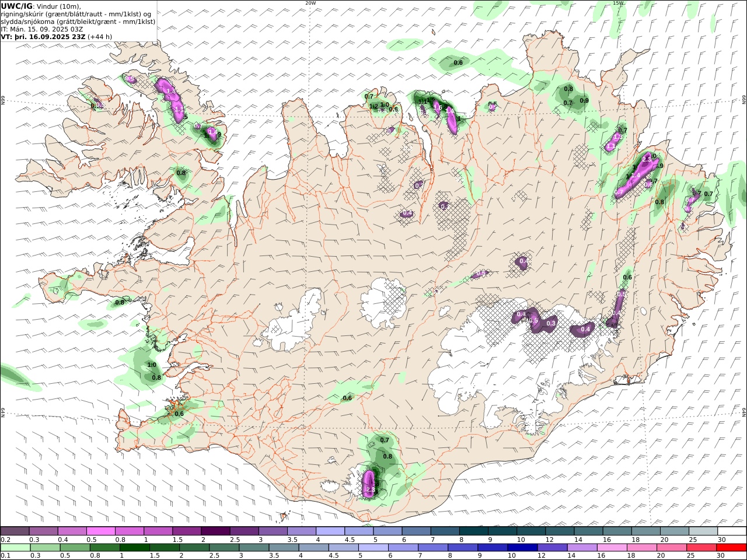Click the deep navy bottom-row swatch labeled 10
This screenshot has height=560, width=747.
[x=522, y=548]
